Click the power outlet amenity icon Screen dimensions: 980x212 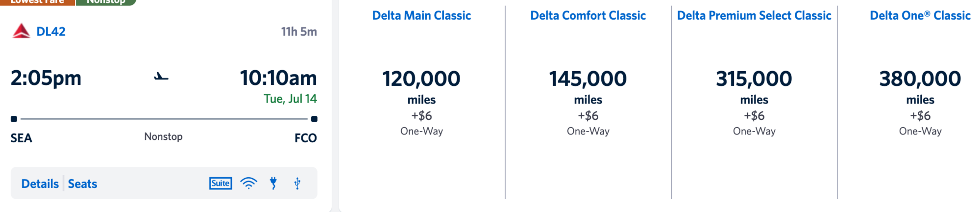[273, 184]
